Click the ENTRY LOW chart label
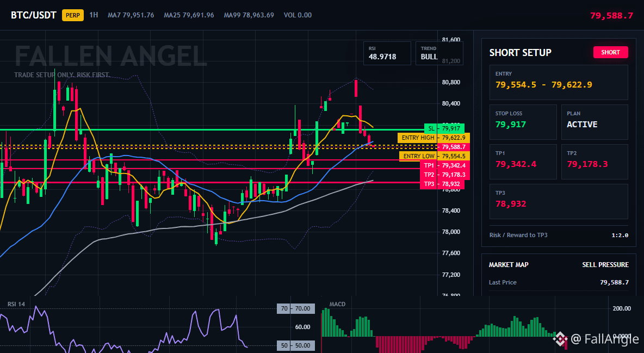 point(435,156)
